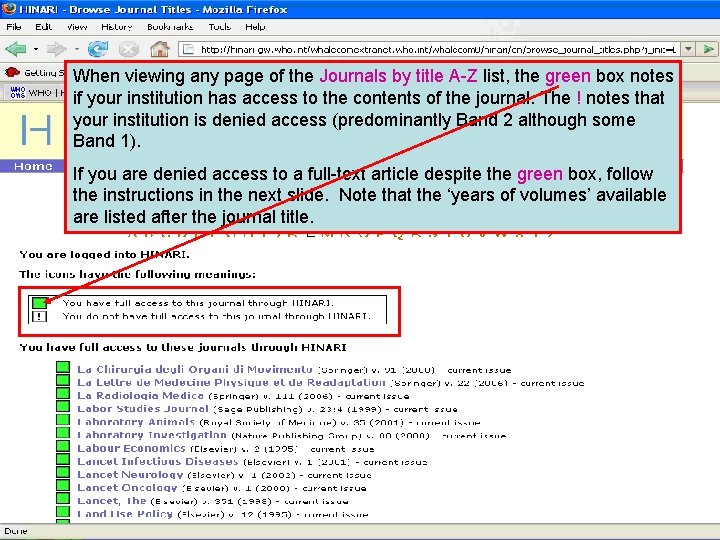Open Lancet, The journal link
This screenshot has width=720, height=540.
pyautogui.click(x=112, y=501)
